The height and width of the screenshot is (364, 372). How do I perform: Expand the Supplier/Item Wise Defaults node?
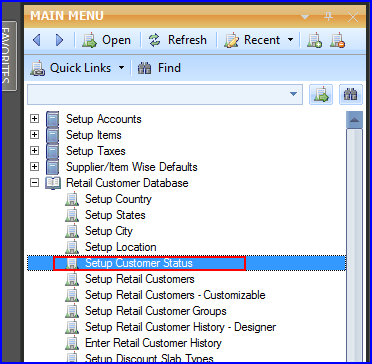(34, 166)
